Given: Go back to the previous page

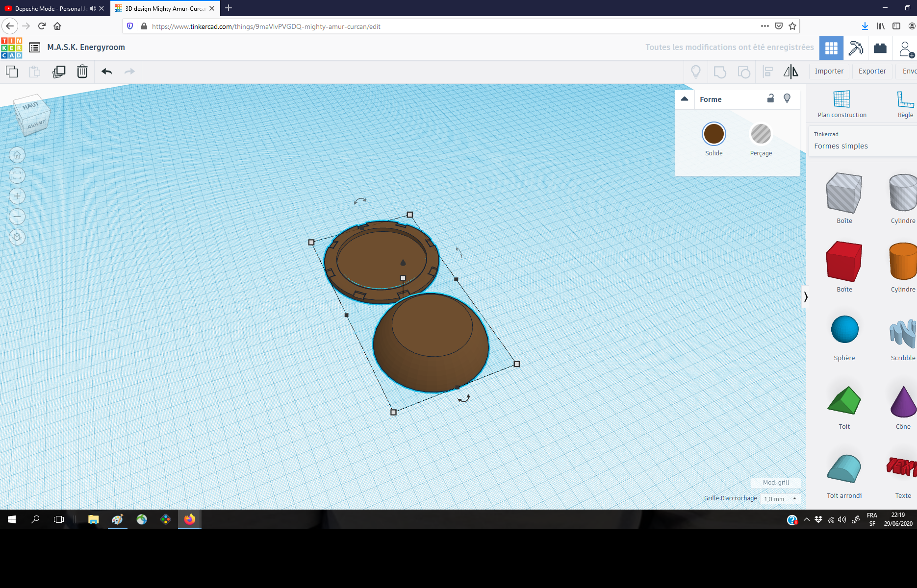Looking at the screenshot, I should pyautogui.click(x=10, y=26).
